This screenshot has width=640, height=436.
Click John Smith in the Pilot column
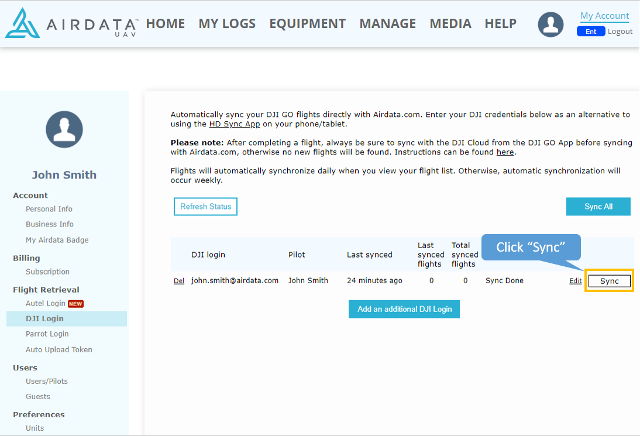click(308, 280)
